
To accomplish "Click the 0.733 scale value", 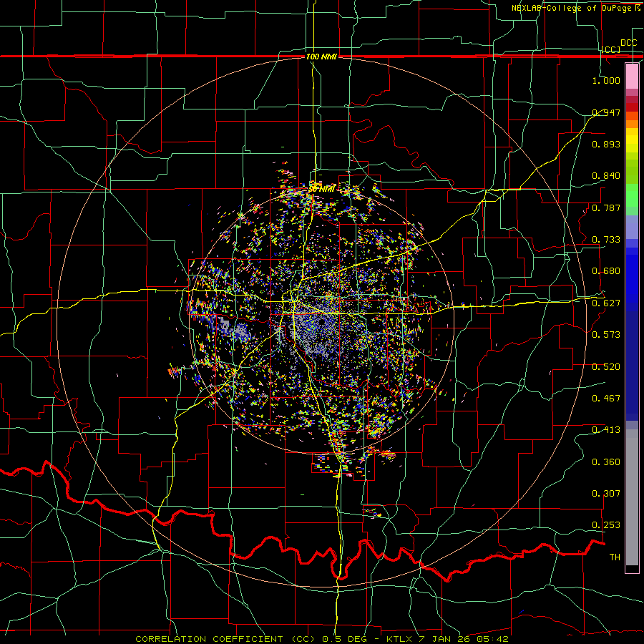I will (606, 240).
